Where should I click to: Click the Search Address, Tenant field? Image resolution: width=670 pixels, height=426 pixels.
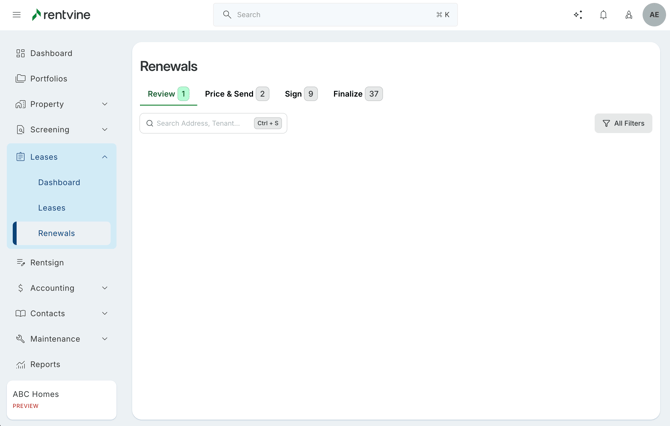200,123
